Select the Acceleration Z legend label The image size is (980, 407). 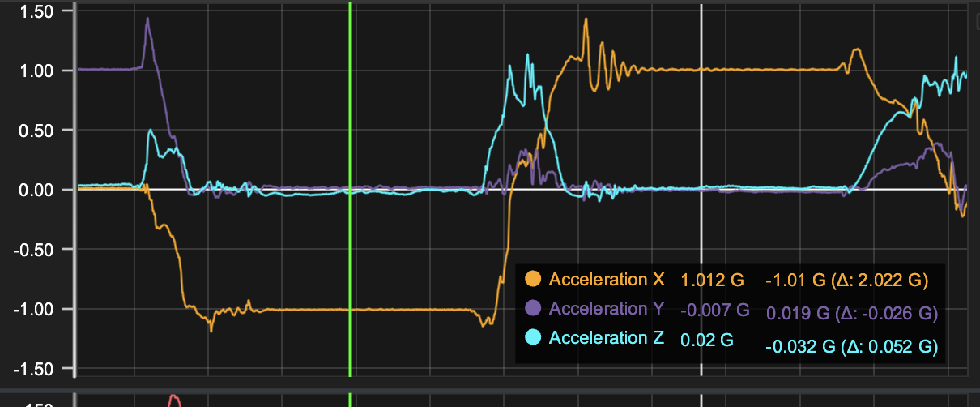607,338
